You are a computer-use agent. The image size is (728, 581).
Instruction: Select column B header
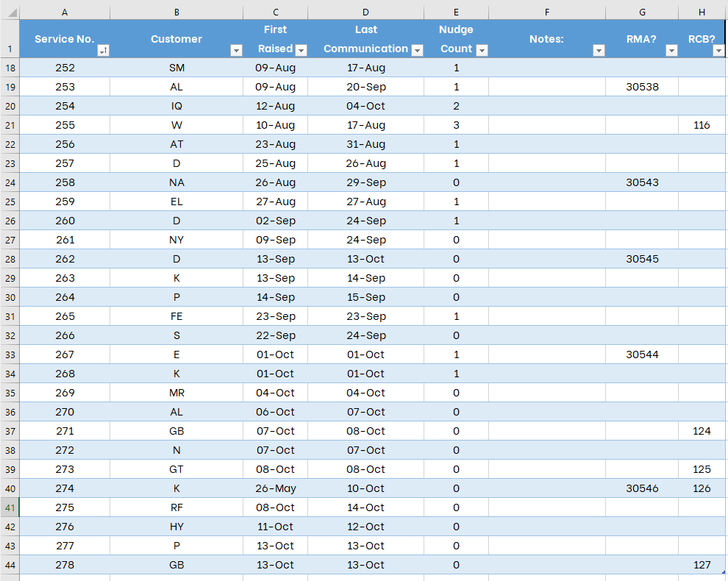[176, 13]
